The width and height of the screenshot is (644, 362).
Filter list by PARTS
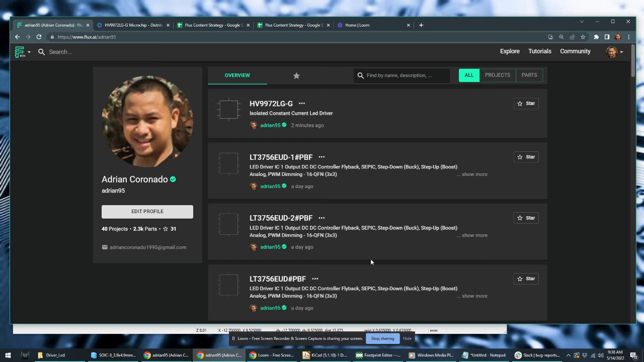529,75
